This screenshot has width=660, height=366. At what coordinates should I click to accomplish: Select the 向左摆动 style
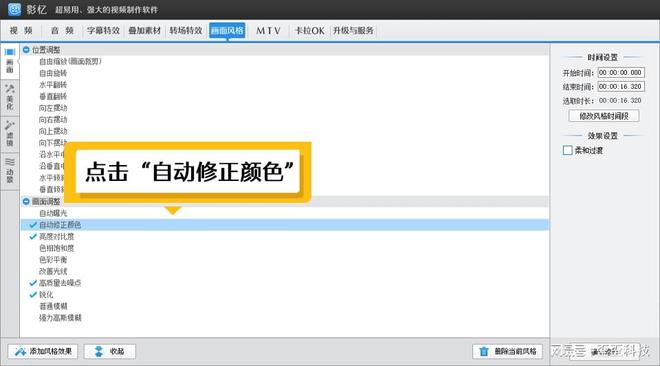click(53, 108)
